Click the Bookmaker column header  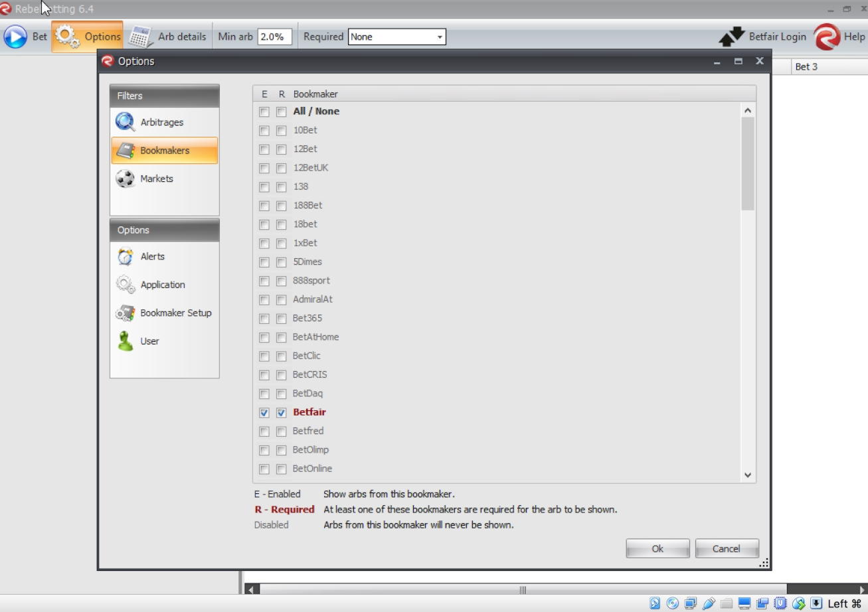point(315,94)
